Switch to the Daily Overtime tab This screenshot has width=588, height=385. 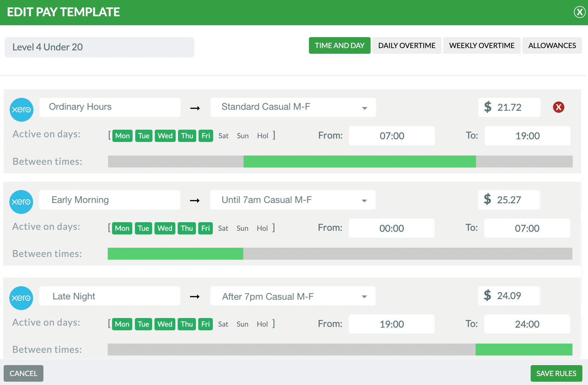coord(407,45)
